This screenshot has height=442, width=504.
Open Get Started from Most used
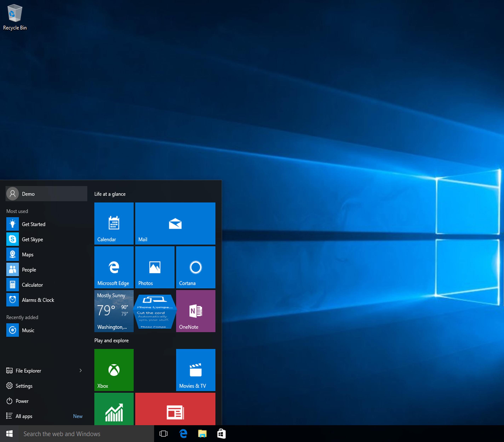tap(46, 224)
